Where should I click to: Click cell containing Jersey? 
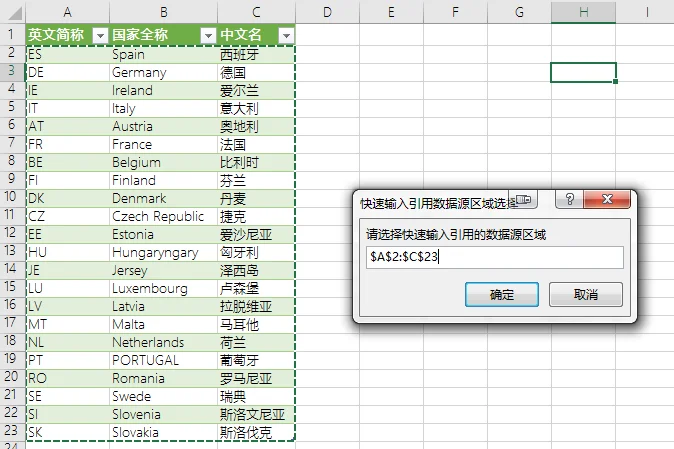[x=163, y=271]
